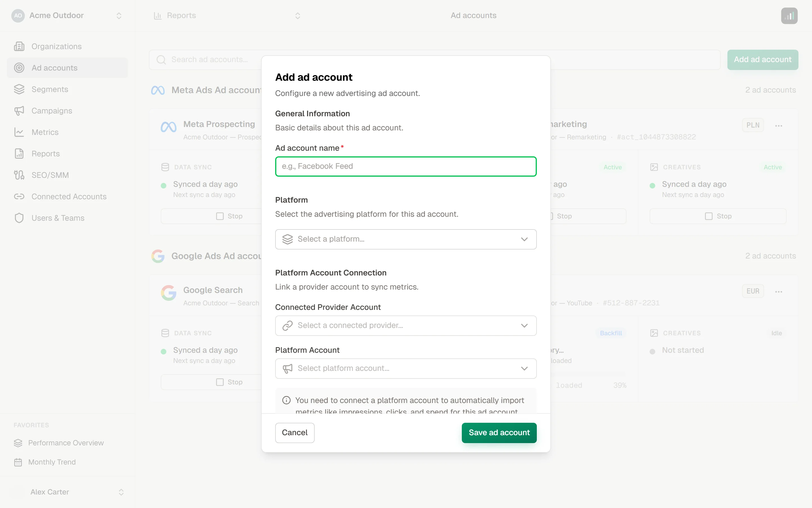This screenshot has height=508, width=812.
Task: Open Segments page from sidebar
Action: [67, 89]
